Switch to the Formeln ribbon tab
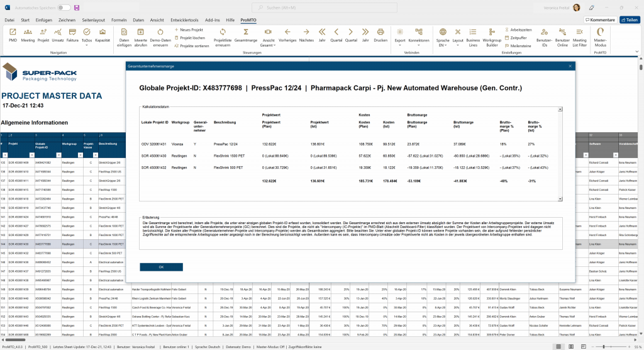Viewport: 644px width, 350px height. (119, 20)
